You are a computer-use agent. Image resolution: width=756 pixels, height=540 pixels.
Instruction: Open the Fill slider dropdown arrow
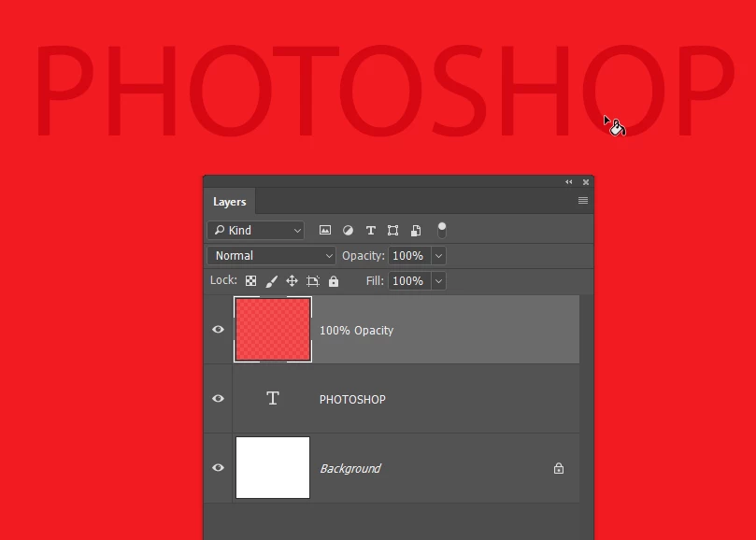pos(439,281)
